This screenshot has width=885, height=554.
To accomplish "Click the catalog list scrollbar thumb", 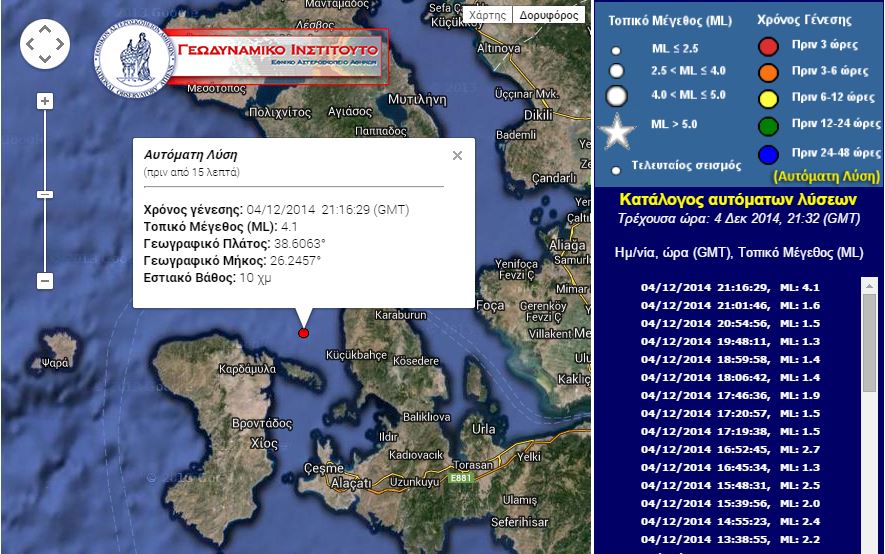I will (869, 342).
